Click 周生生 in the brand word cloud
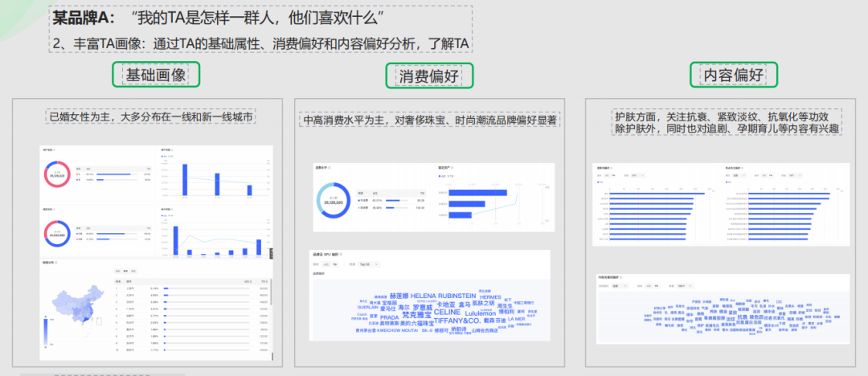This screenshot has width=868, height=376. 505,305
